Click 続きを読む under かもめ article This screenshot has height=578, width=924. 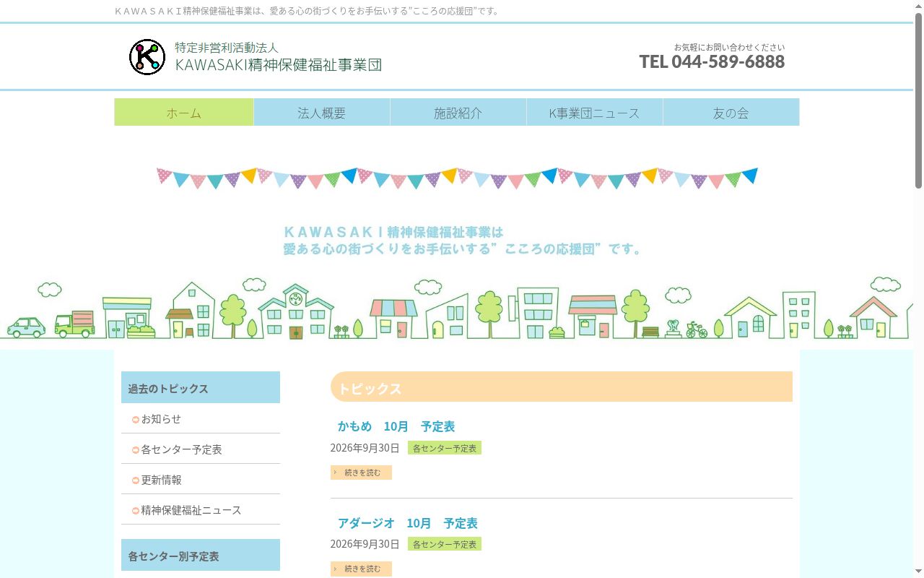pos(361,473)
